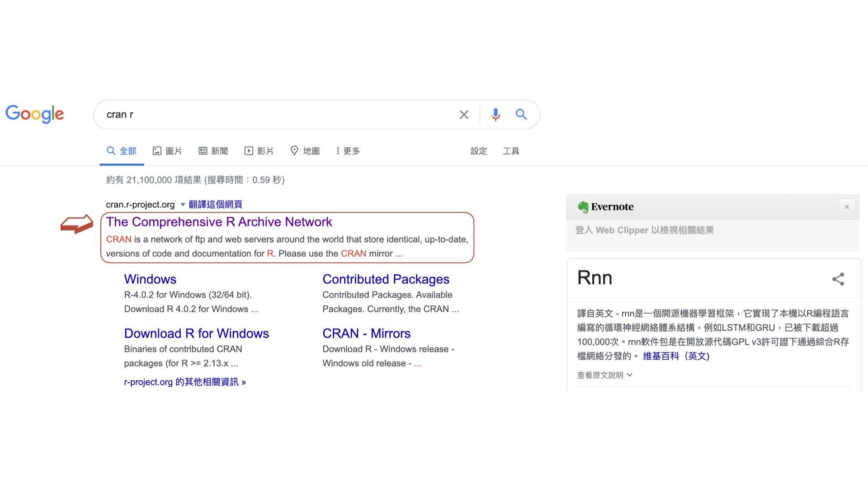Click the Google logo
Screen dimensions: 868x488
35,114
